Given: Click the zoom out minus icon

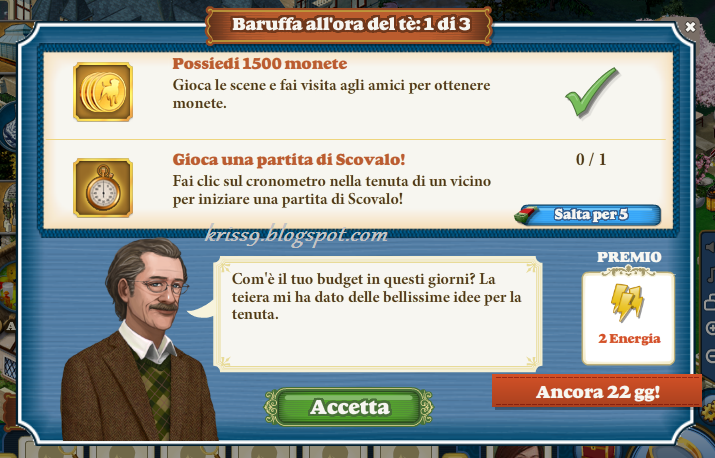Looking at the screenshot, I should tap(710, 355).
